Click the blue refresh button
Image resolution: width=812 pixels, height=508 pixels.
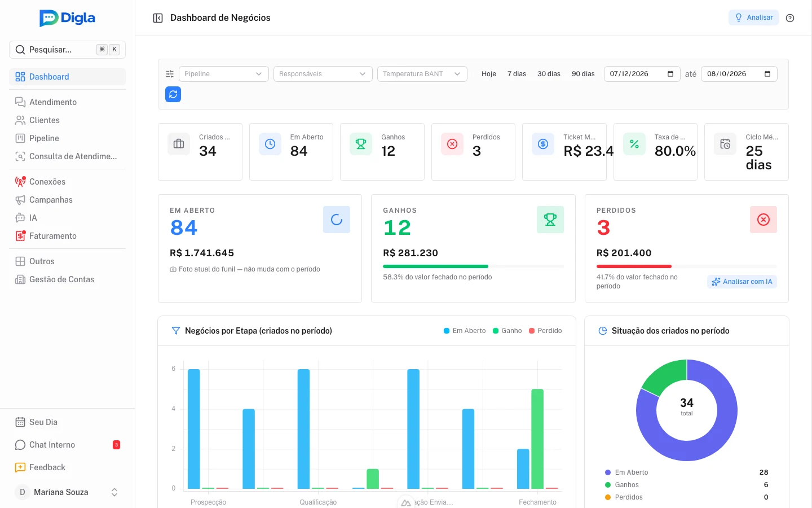click(173, 94)
